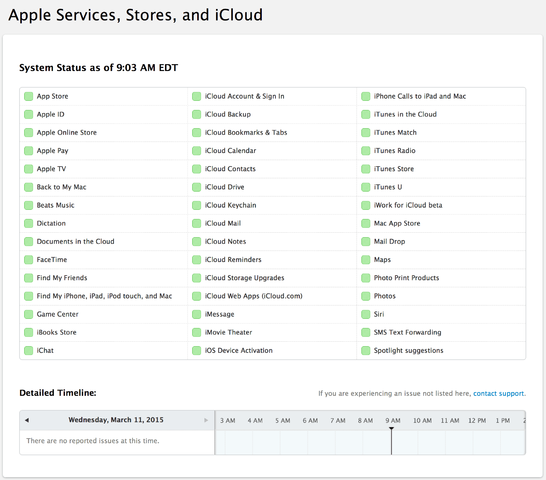Image resolution: width=546 pixels, height=480 pixels.
Task: Go to previous day with left arrow
Action: coord(27,420)
